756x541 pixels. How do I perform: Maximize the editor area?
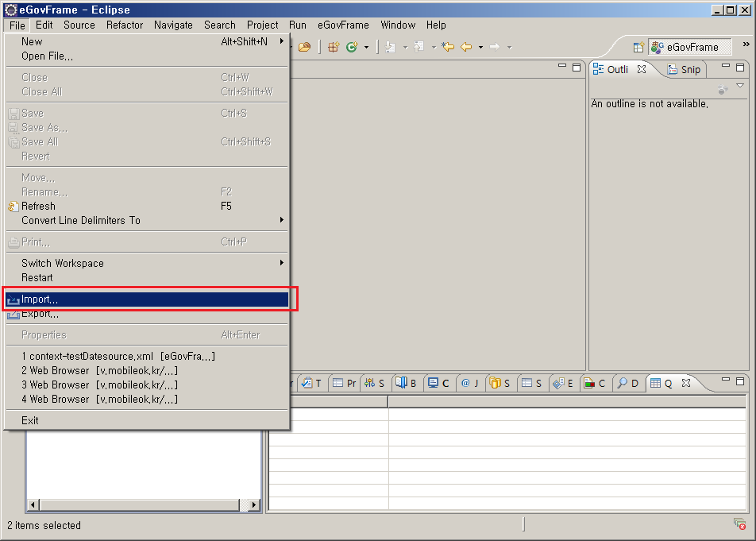pos(577,68)
